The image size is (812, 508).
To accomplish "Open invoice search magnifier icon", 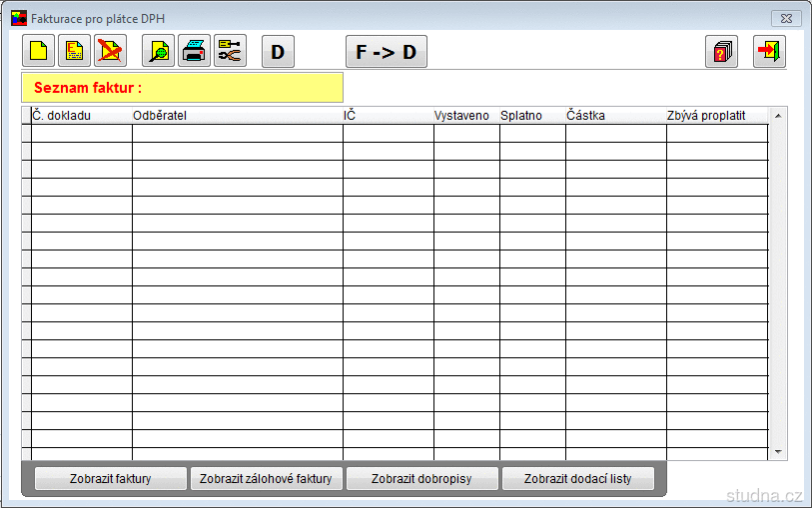I will pyautogui.click(x=159, y=51).
